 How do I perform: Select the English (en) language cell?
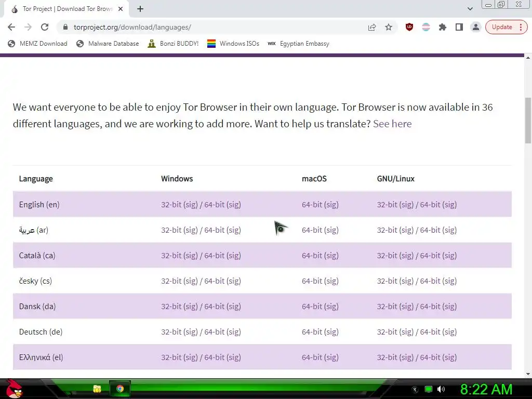click(39, 205)
